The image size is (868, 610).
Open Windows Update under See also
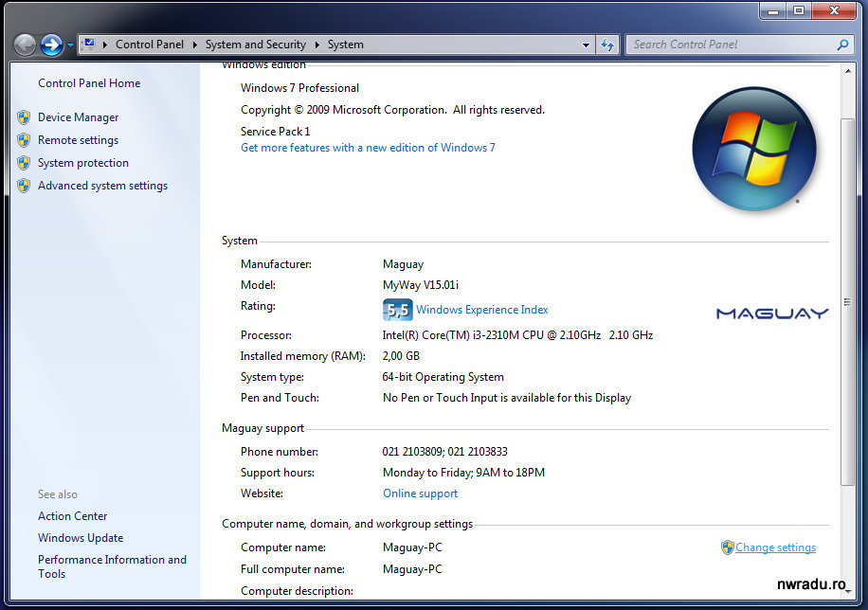81,538
